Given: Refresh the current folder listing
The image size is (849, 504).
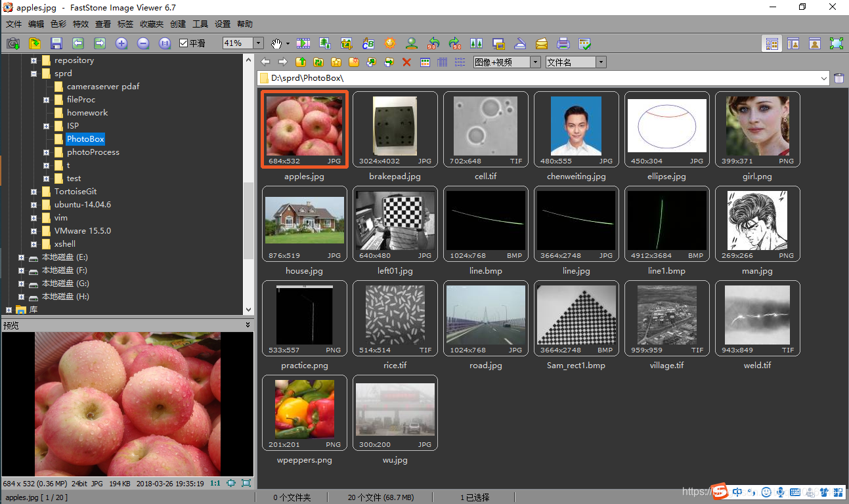Looking at the screenshot, I should coord(318,62).
